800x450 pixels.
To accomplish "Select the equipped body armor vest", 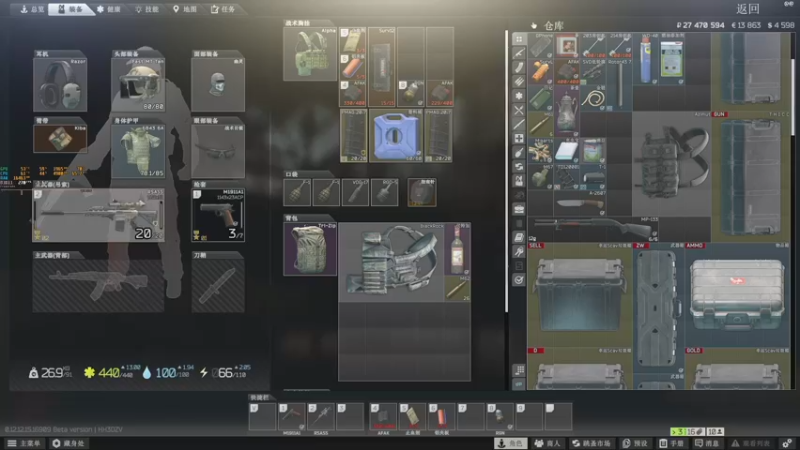I will coord(138,152).
